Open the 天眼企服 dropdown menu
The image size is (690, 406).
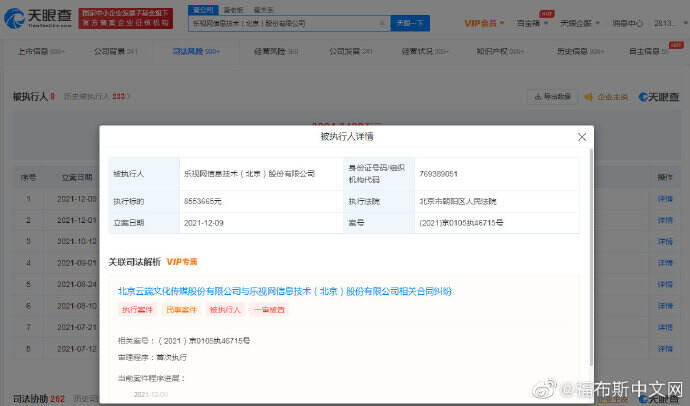pos(580,23)
